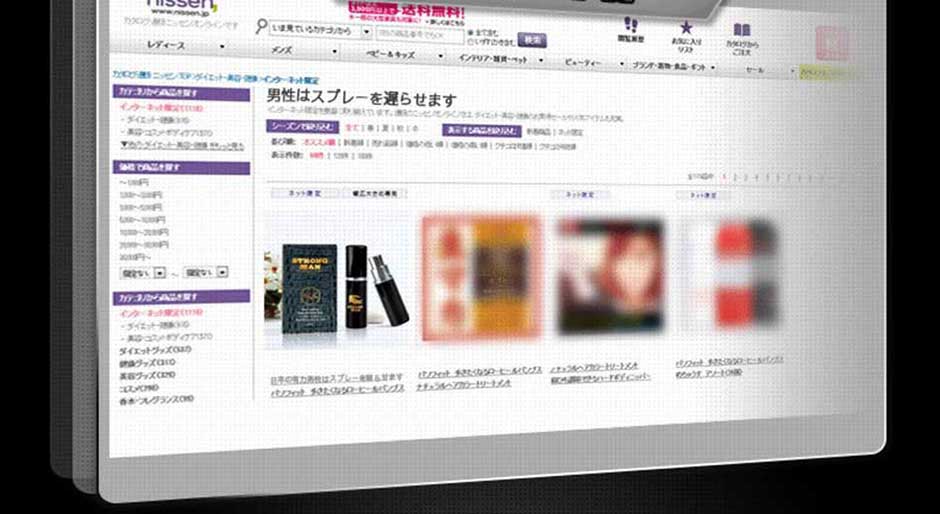
Task: Expand the インテリア・雑貨・ペット dropdown arrow
Action: 541,60
